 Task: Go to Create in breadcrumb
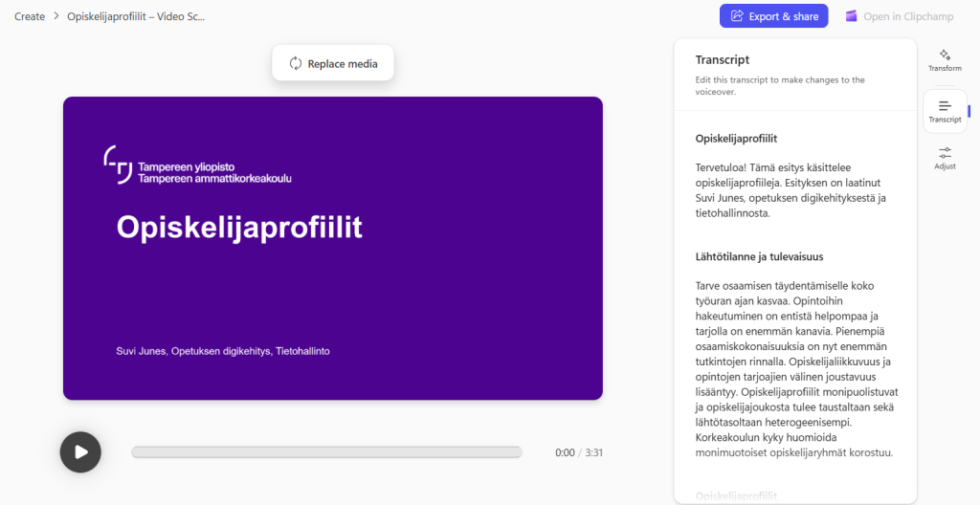click(x=30, y=16)
